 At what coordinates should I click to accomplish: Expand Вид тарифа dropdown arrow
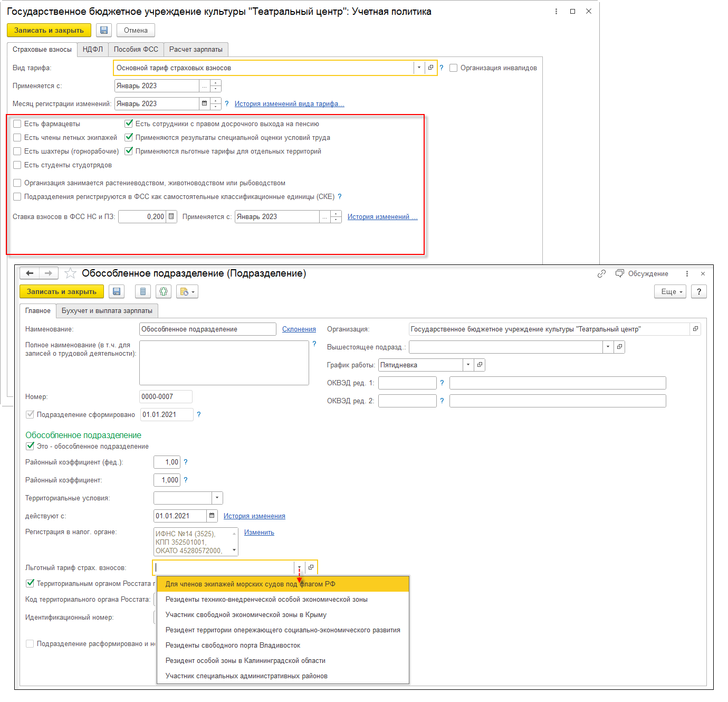[419, 68]
